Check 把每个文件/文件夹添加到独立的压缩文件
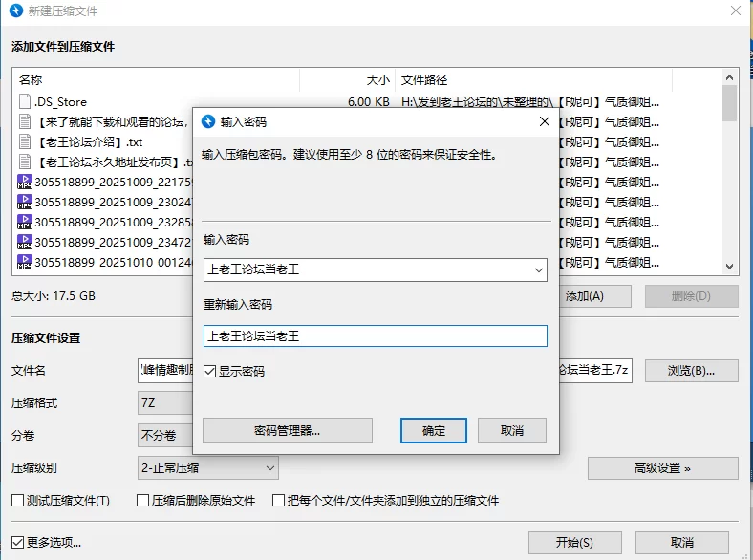This screenshot has width=753, height=560. [278, 501]
